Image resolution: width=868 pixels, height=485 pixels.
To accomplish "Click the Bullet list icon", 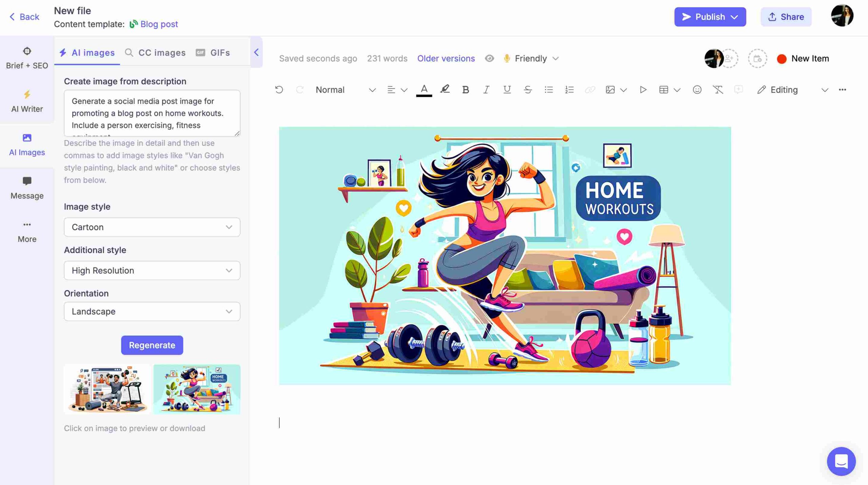I will coord(549,90).
